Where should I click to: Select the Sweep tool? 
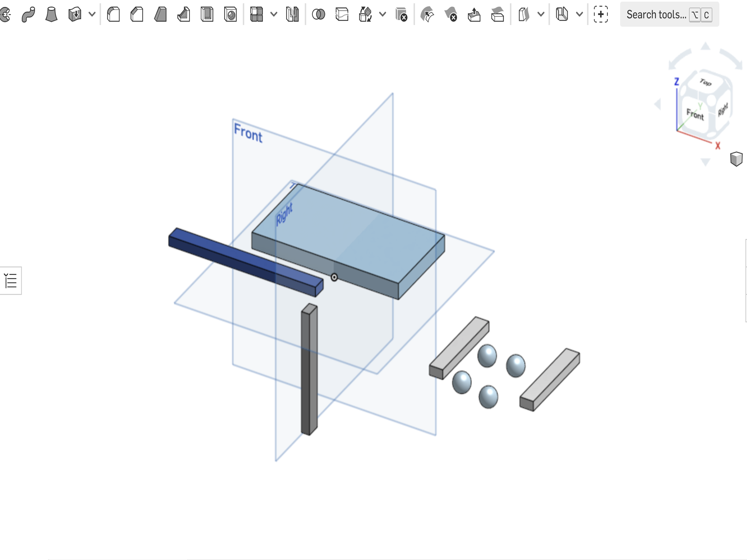(x=28, y=14)
